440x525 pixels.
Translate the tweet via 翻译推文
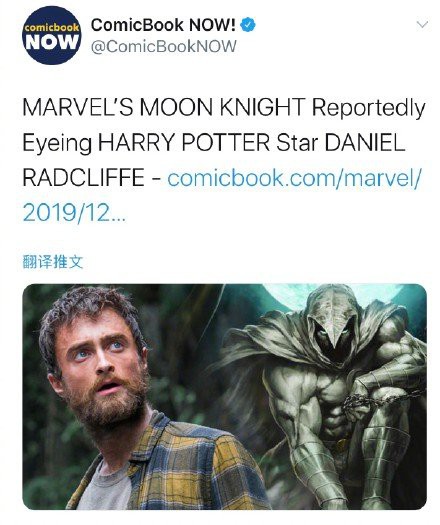53,261
